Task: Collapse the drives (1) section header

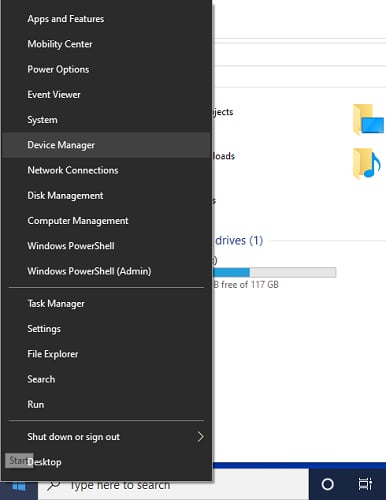Action: tap(239, 240)
